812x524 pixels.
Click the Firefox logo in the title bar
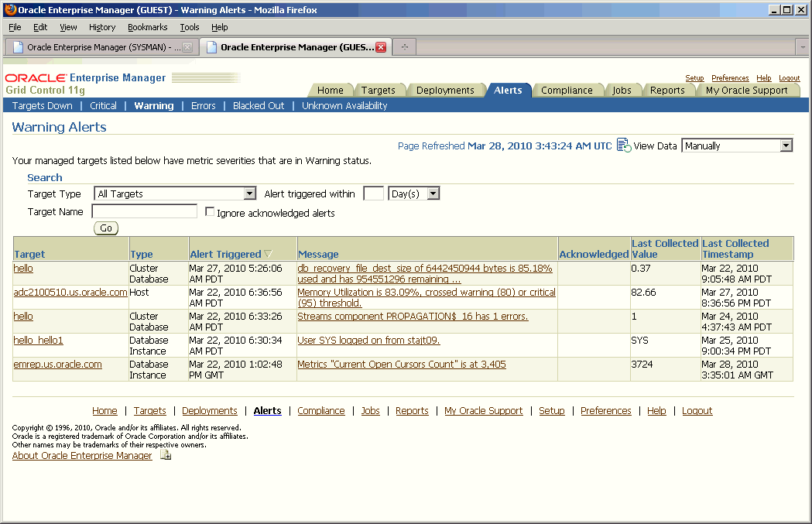pyautogui.click(x=10, y=9)
